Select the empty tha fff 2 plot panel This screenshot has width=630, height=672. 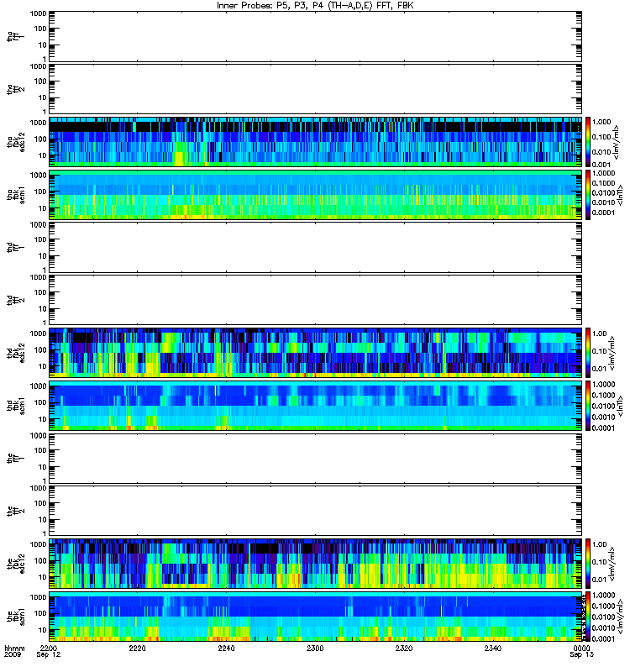[316, 89]
